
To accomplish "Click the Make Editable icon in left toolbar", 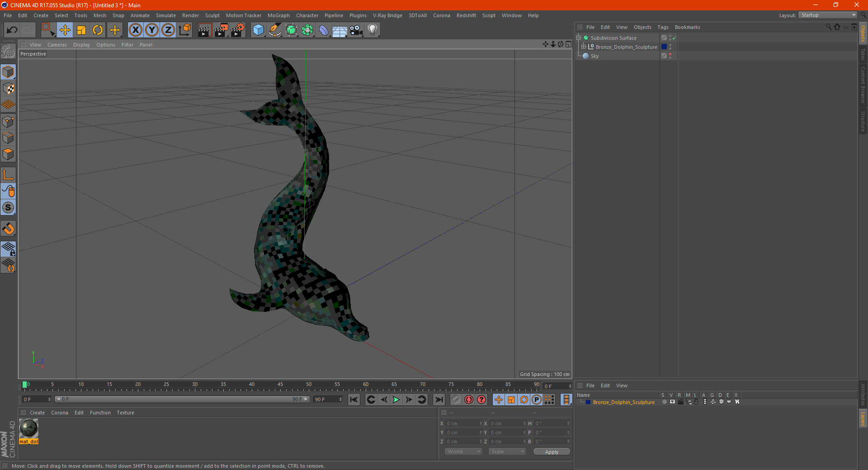I will (x=8, y=52).
